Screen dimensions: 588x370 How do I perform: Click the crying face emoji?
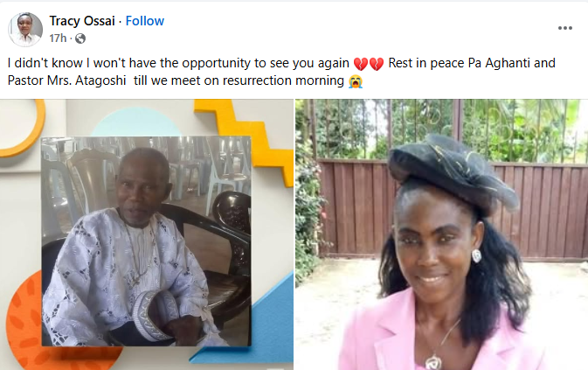point(356,81)
